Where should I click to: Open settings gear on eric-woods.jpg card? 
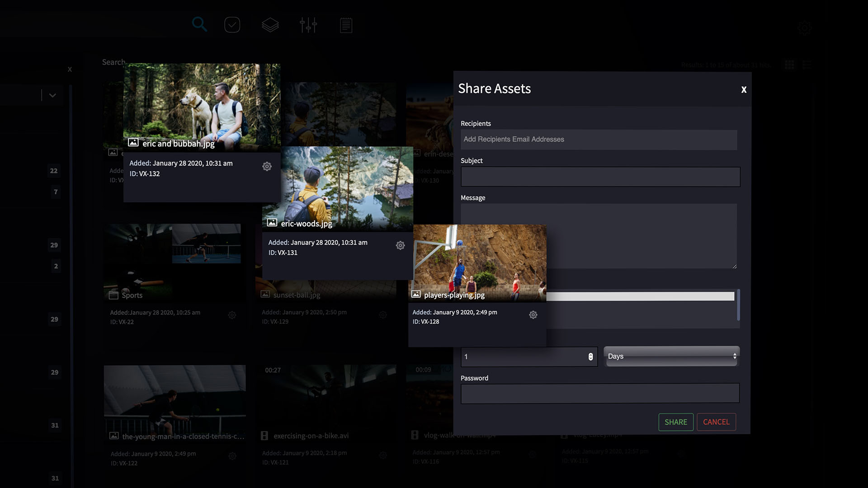pos(400,245)
